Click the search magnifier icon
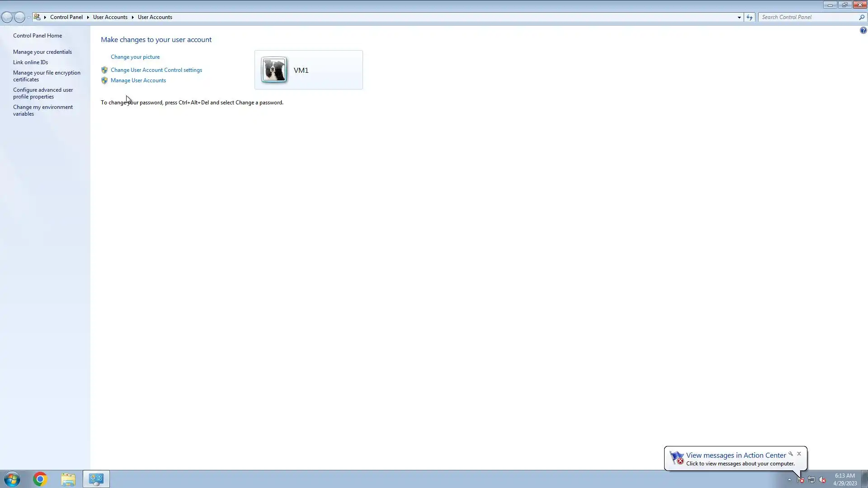The image size is (868, 488). (x=862, y=17)
